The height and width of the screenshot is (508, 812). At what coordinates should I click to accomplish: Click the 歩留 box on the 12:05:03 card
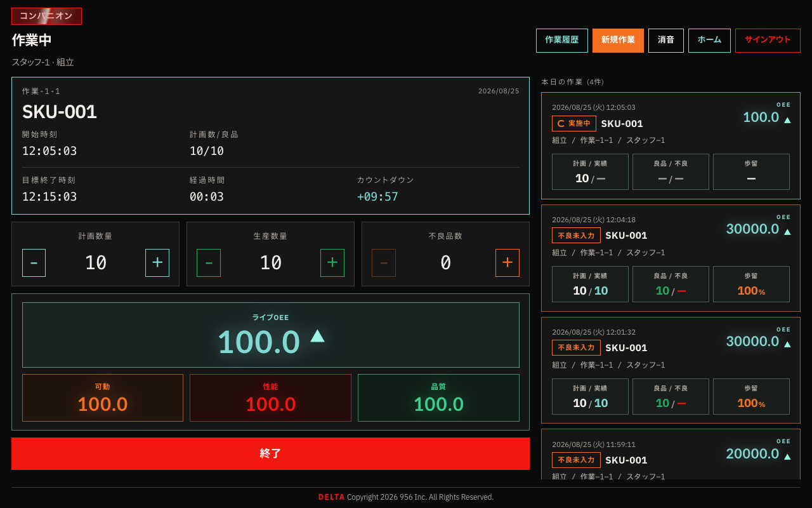[x=751, y=171]
